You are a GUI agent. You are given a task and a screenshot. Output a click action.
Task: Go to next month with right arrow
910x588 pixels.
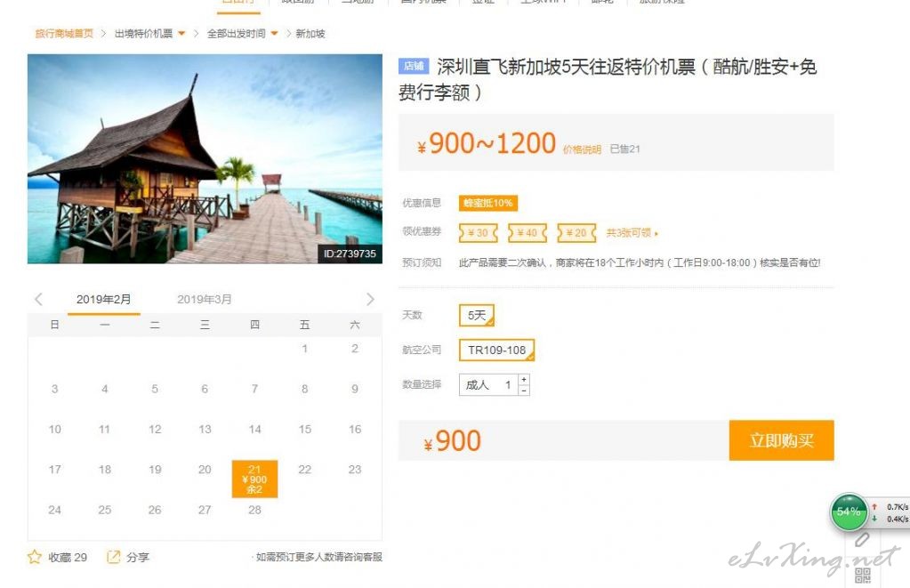(370, 300)
